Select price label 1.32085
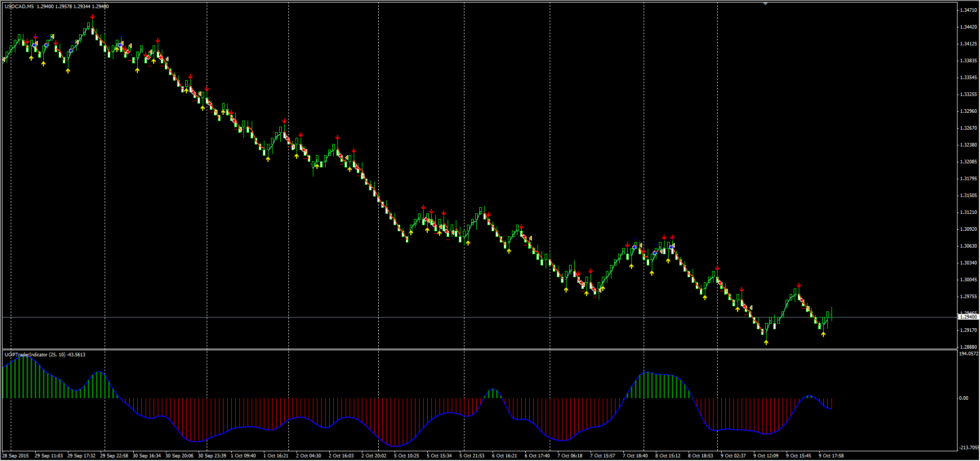The image size is (980, 461). pyautogui.click(x=968, y=162)
